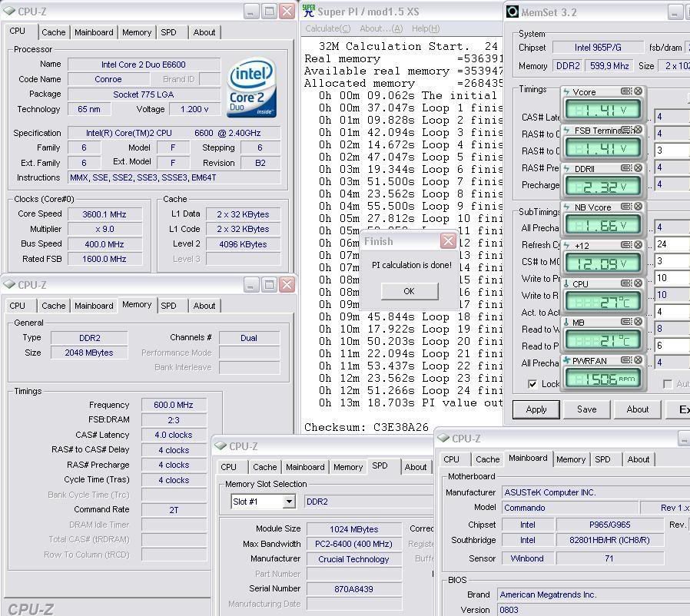The image size is (690, 616).
Task: Close the FSB Termination monitor gadget
Action: [x=638, y=130]
